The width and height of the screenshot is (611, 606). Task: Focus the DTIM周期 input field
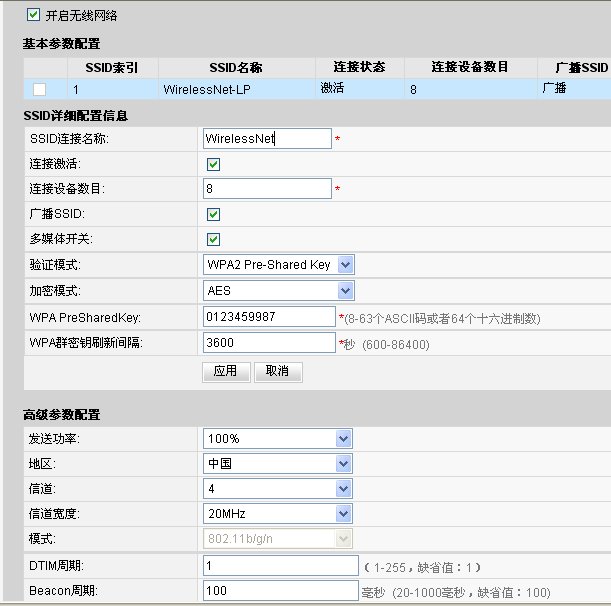click(281, 565)
